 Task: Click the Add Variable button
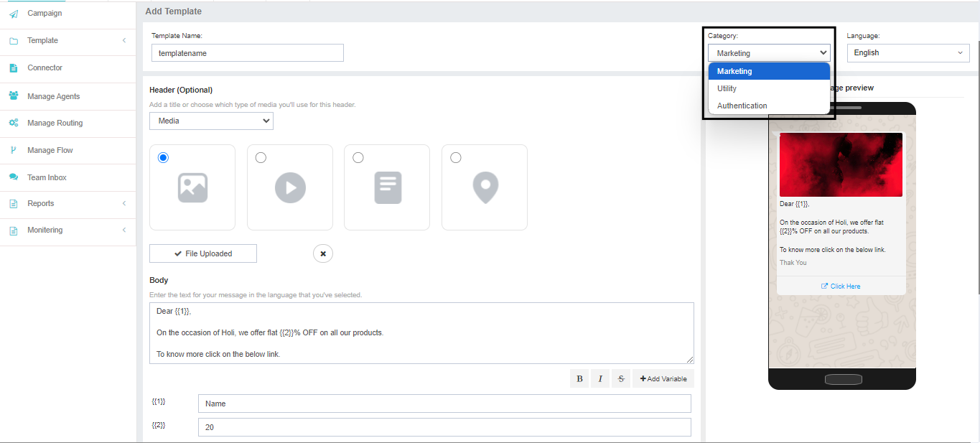pyautogui.click(x=663, y=379)
